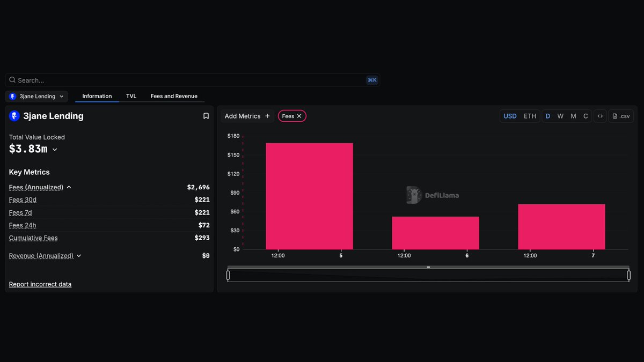Click the tallest fees bar near 5
This screenshot has width=644, height=362.
(x=309, y=196)
